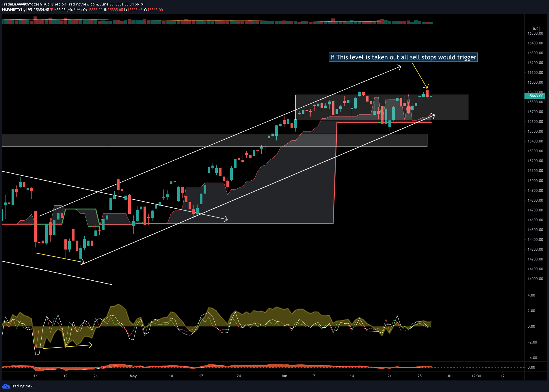Click the 24 date label on time axis
This screenshot has width=549, height=392.
pyautogui.click(x=239, y=376)
